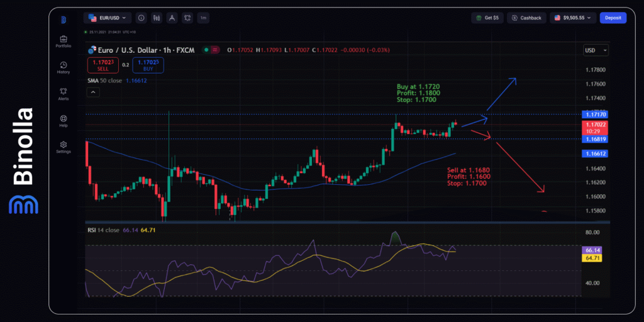Open the History panel icon

click(x=63, y=65)
